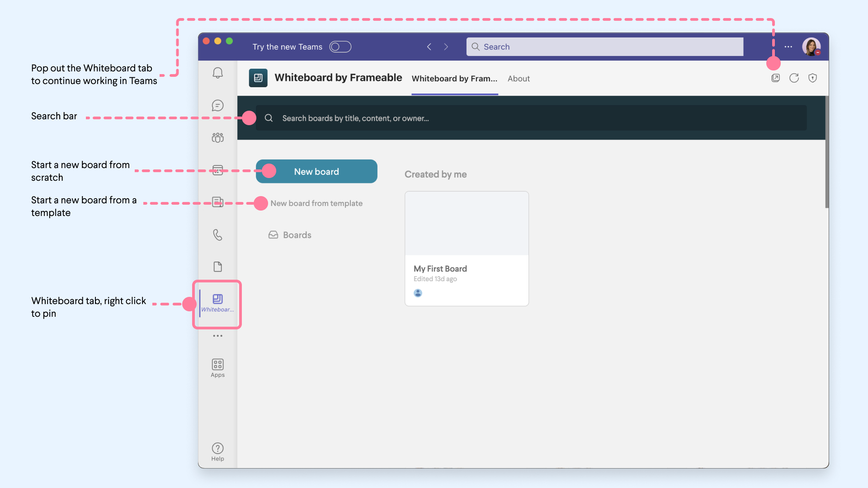Open the Activity bell icon
The width and height of the screenshot is (868, 488).
[217, 73]
